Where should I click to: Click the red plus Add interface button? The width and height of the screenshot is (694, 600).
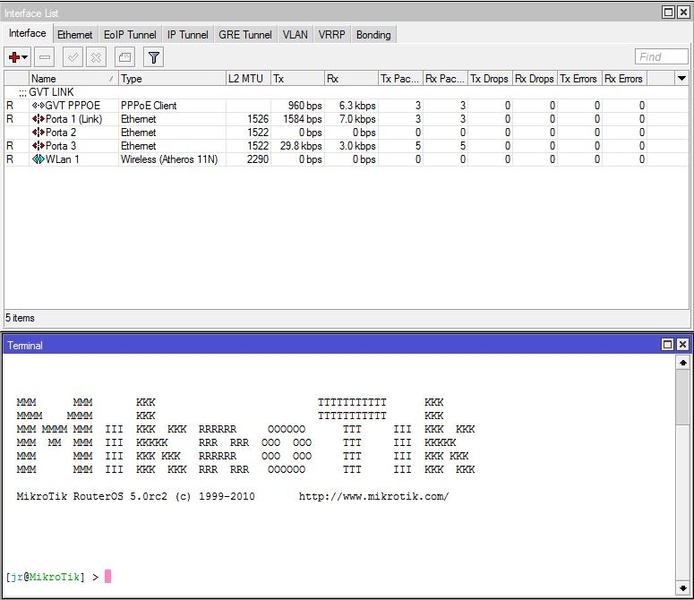[x=14, y=57]
